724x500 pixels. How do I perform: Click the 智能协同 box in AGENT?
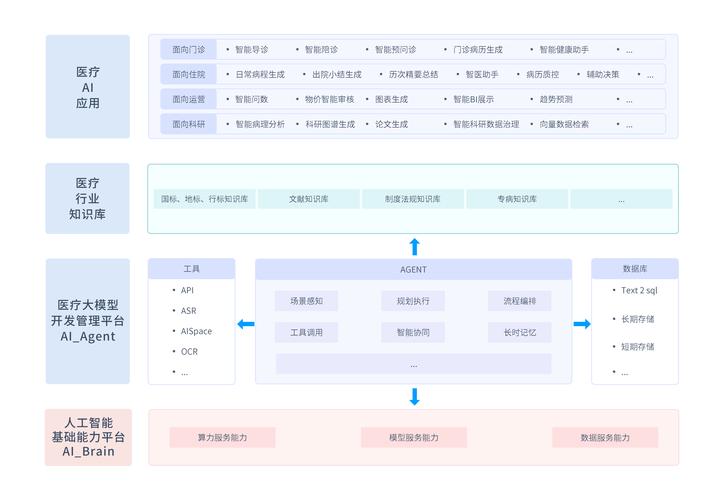point(413,332)
